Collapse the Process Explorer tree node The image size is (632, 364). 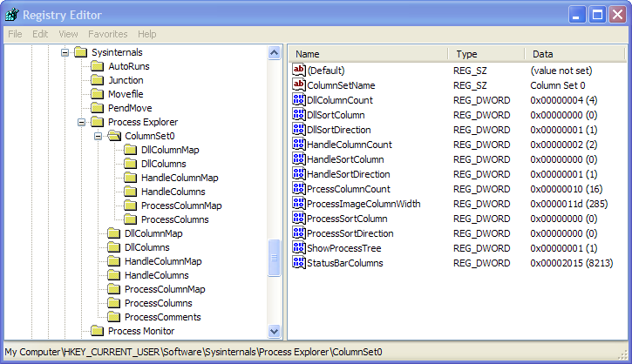click(x=81, y=122)
